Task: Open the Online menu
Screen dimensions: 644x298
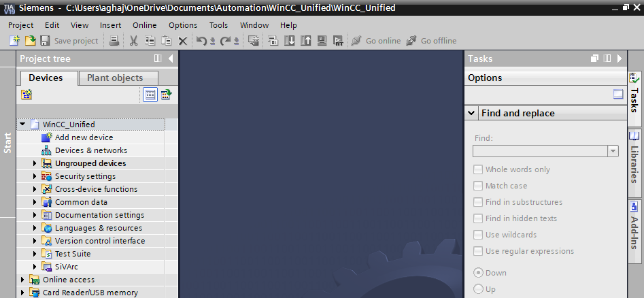Action: tap(145, 25)
